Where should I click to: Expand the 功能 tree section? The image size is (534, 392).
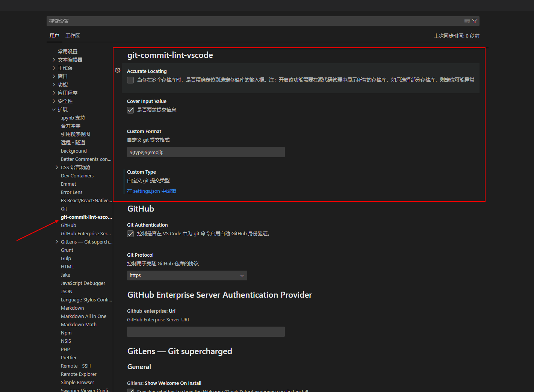54,85
